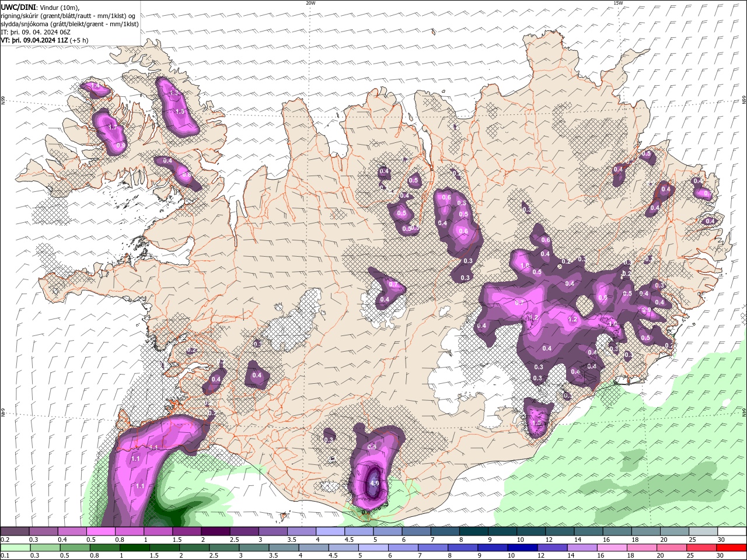The image size is (747, 560).
Task: Select the 18 swatch in the upper snow scale
Action: (x=647, y=531)
